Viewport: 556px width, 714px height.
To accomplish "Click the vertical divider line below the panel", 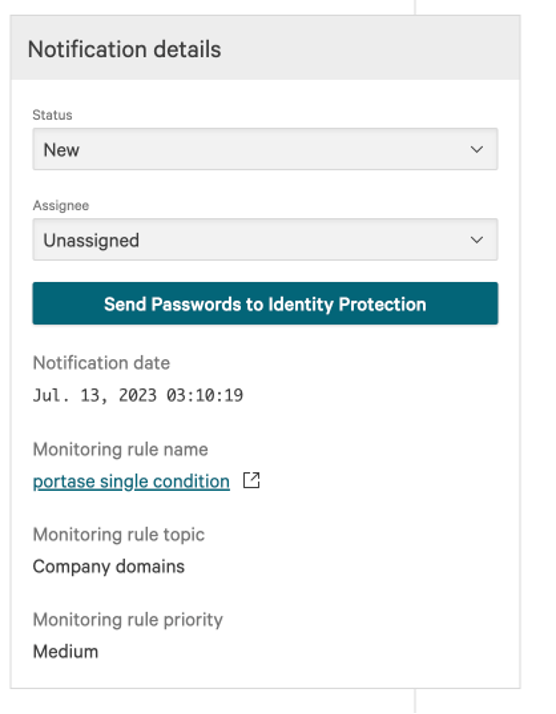I will [x=415, y=701].
